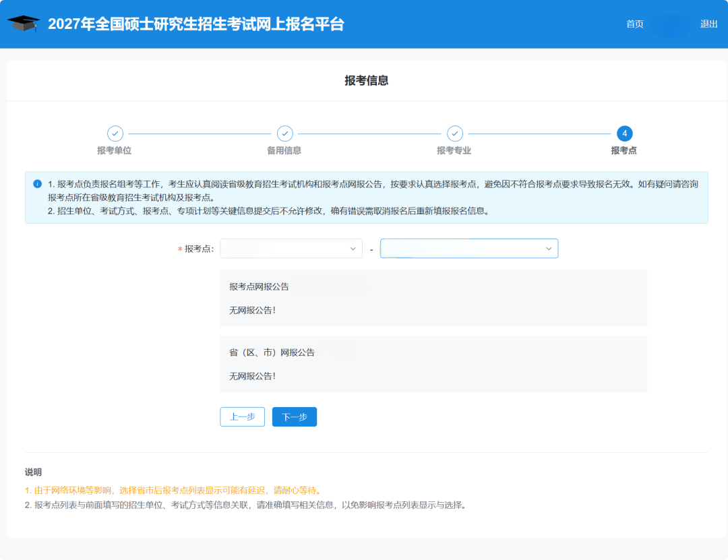Screen dimensions: 728x560
Task: Select the 报考单位 step label
Action: pos(114,150)
